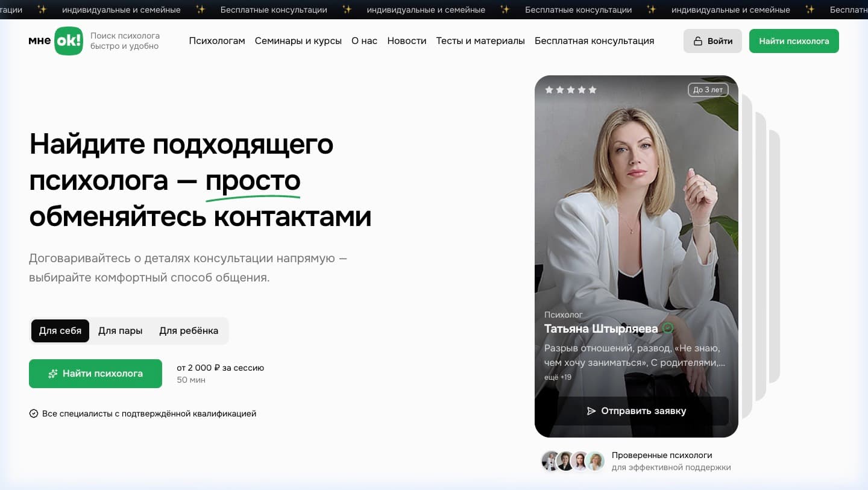
Task: Click underlined word просто in headline
Action: click(253, 181)
